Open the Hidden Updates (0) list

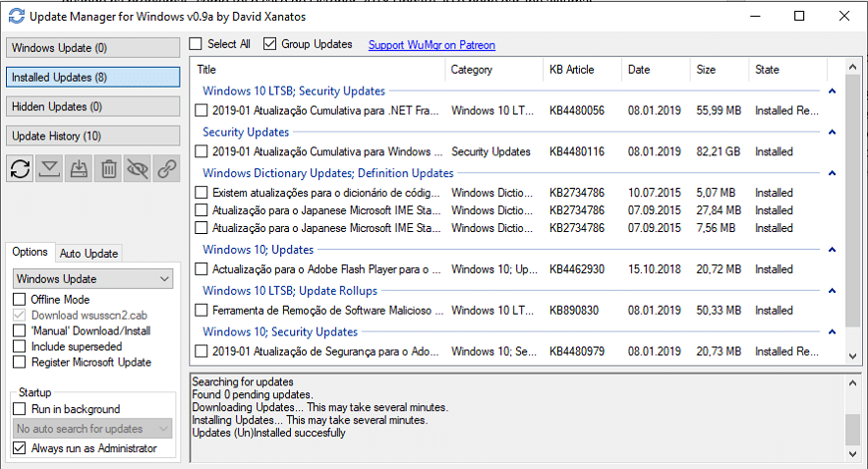(x=93, y=106)
